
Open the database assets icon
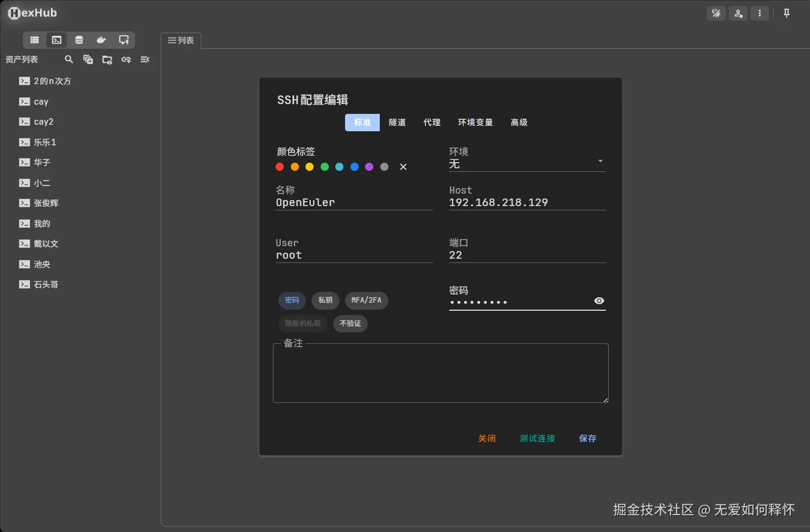(79, 40)
